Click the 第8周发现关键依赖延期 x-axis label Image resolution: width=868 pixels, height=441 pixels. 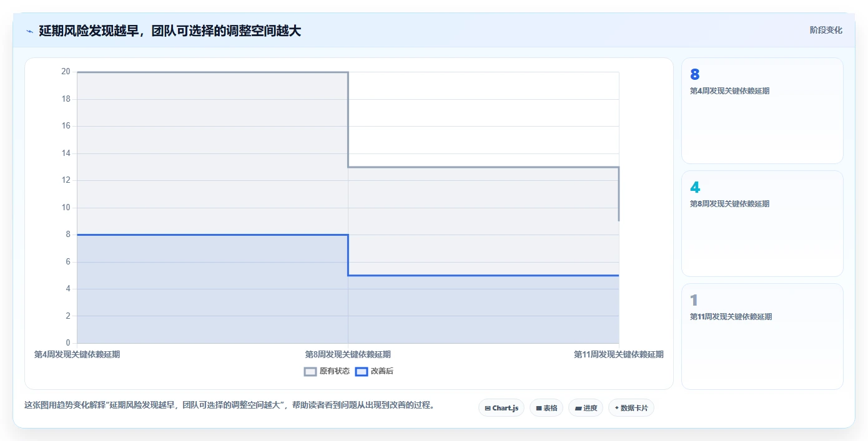tap(348, 354)
